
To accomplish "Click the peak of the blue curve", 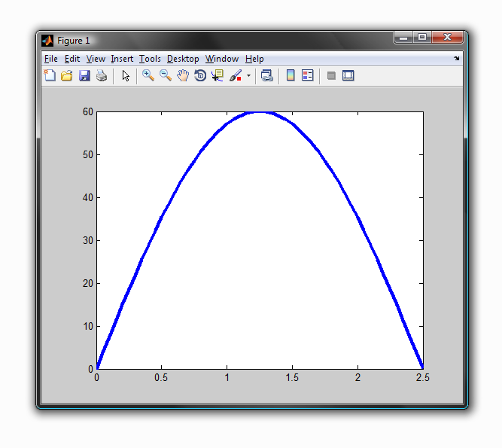I will pyautogui.click(x=260, y=112).
